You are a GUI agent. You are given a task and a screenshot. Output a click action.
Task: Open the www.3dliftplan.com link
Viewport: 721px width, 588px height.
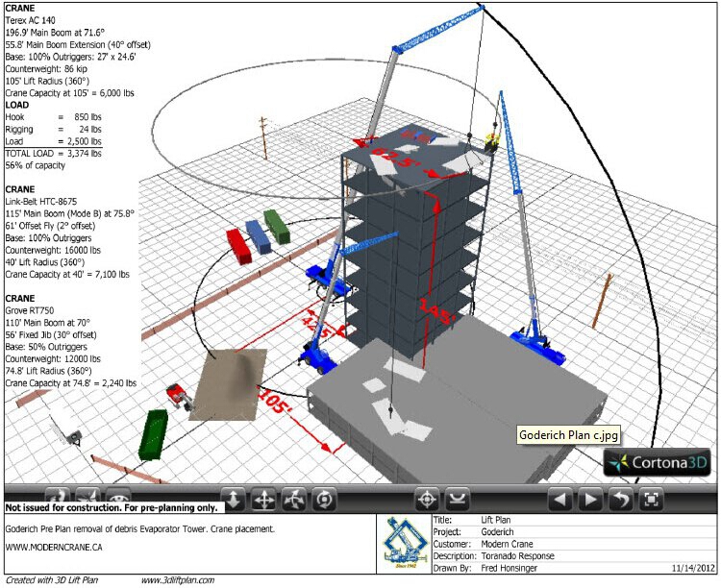pyautogui.click(x=178, y=580)
